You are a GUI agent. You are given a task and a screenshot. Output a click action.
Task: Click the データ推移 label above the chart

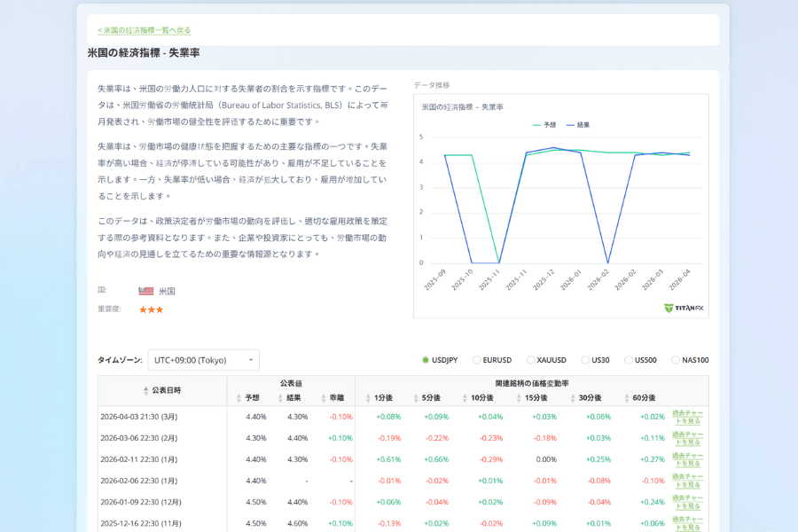pyautogui.click(x=432, y=85)
